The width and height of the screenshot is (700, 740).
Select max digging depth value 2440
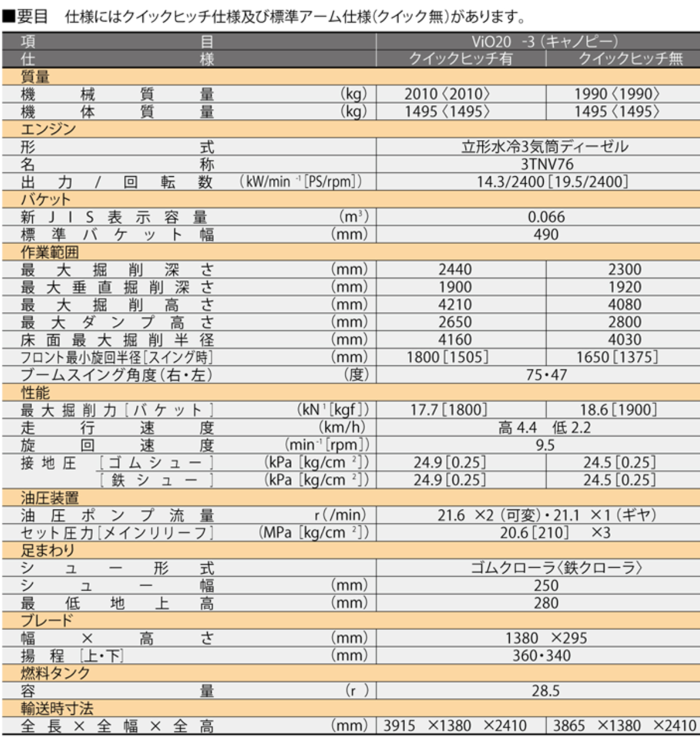coord(455,270)
